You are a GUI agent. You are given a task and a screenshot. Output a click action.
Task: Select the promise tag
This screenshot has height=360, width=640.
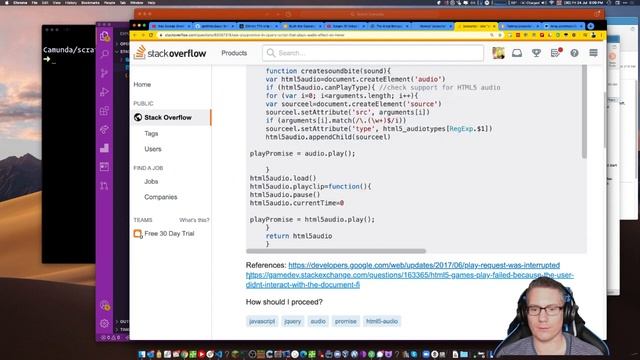click(346, 321)
